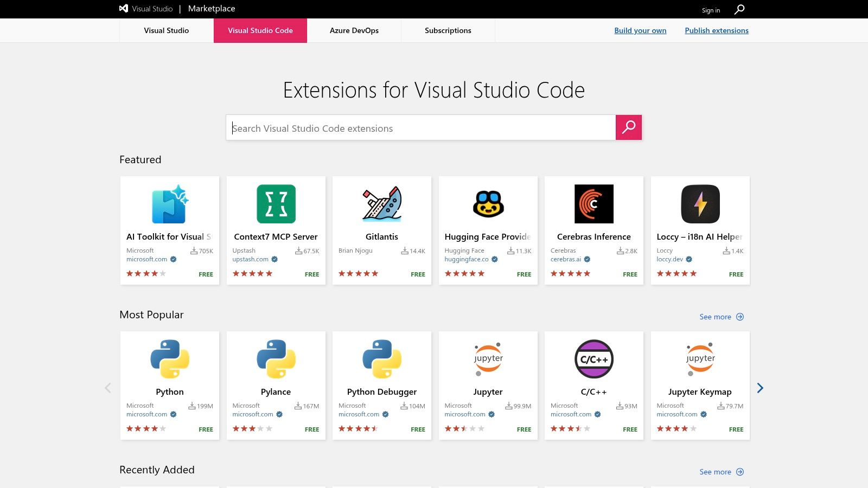Click the Hugging Face Provider icon
Screen dimensions: 868x488
[x=488, y=204]
